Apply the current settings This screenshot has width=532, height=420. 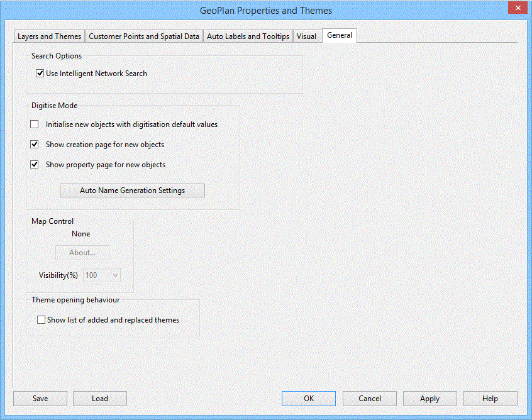[x=430, y=399]
